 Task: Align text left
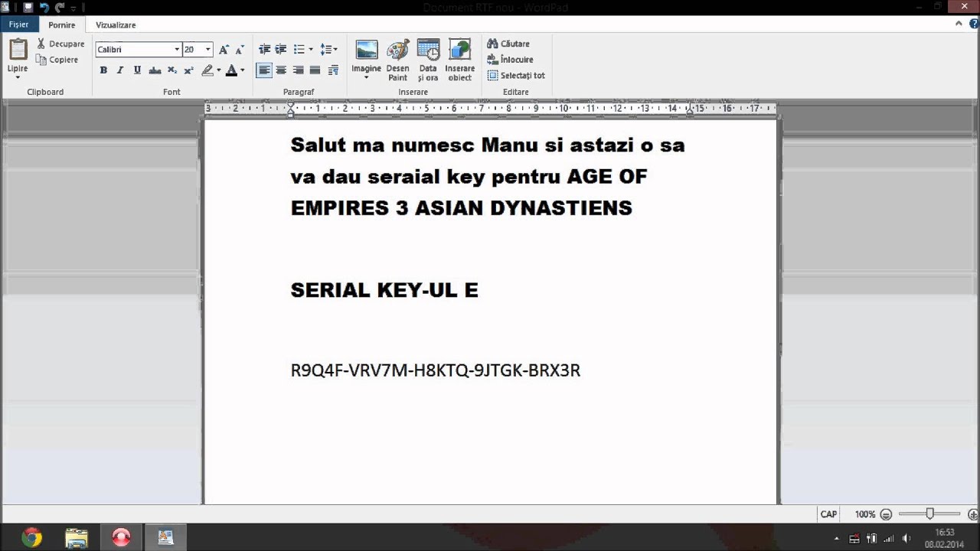(264, 70)
